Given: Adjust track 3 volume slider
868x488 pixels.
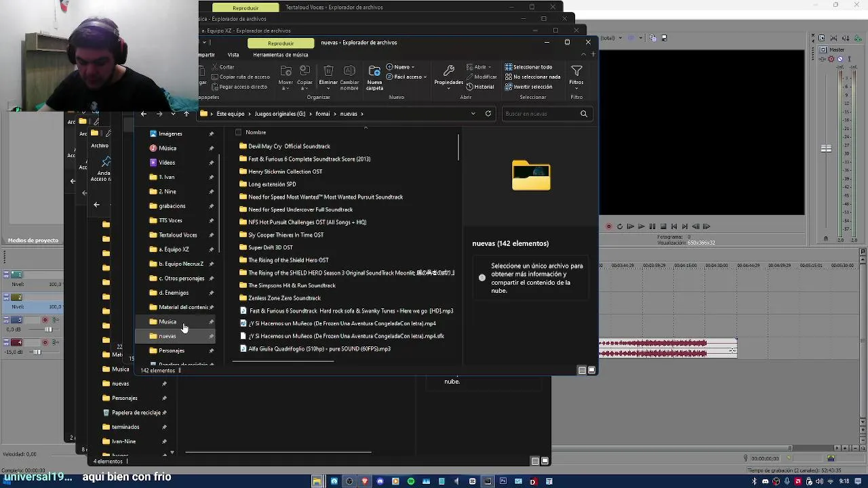Looking at the screenshot, I should tap(48, 329).
